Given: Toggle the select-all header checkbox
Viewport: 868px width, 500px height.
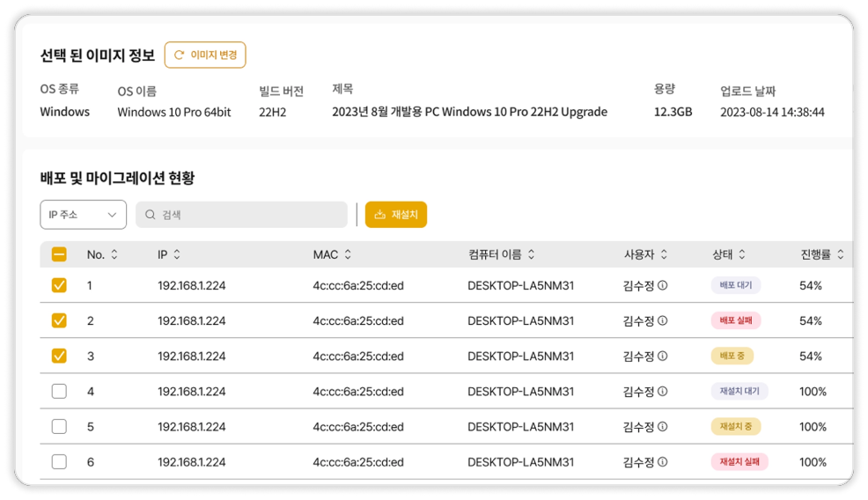Looking at the screenshot, I should click(59, 255).
